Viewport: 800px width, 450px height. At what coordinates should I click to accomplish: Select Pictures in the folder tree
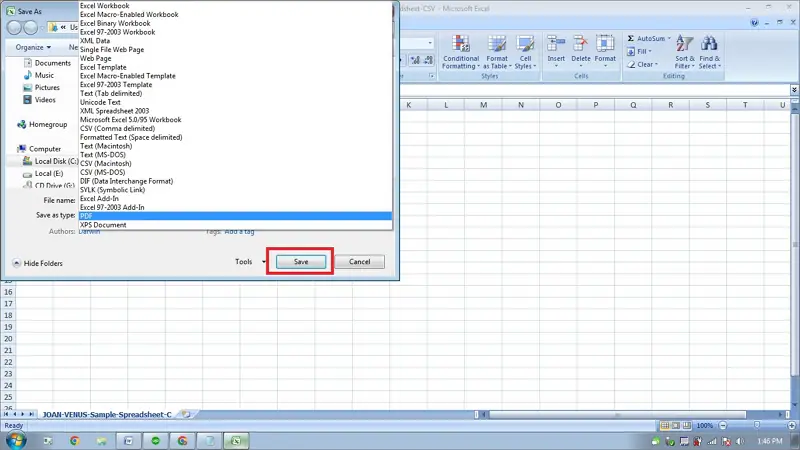[41, 87]
